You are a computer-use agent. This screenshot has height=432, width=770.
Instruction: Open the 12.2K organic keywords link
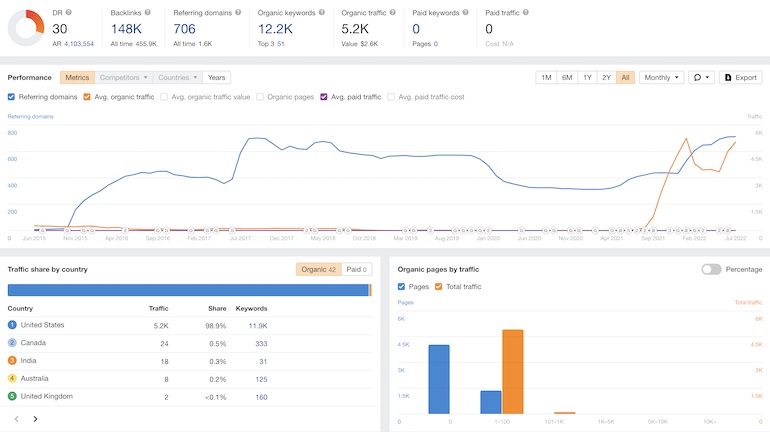tap(275, 29)
